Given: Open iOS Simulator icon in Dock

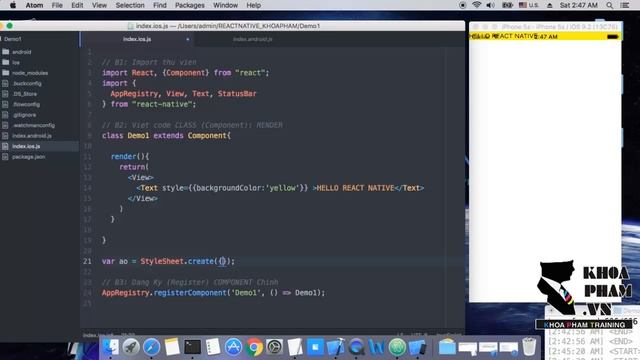Looking at the screenshot, I should [417, 347].
